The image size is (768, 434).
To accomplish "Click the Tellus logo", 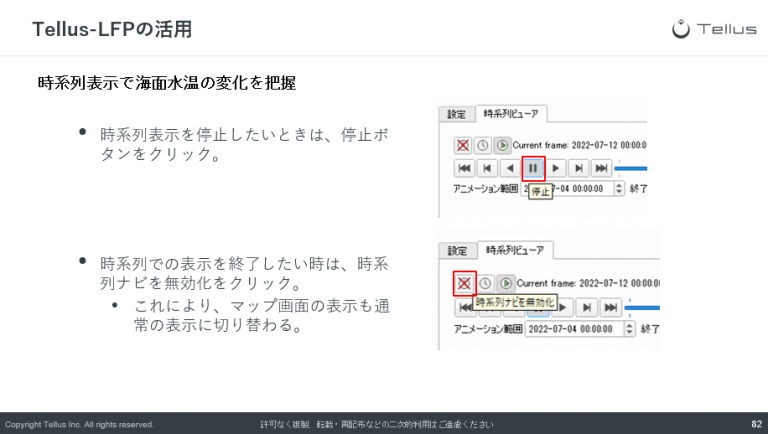I will (714, 29).
